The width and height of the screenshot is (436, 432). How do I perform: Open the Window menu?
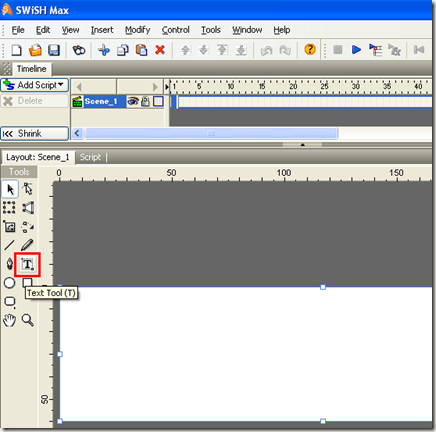click(247, 30)
